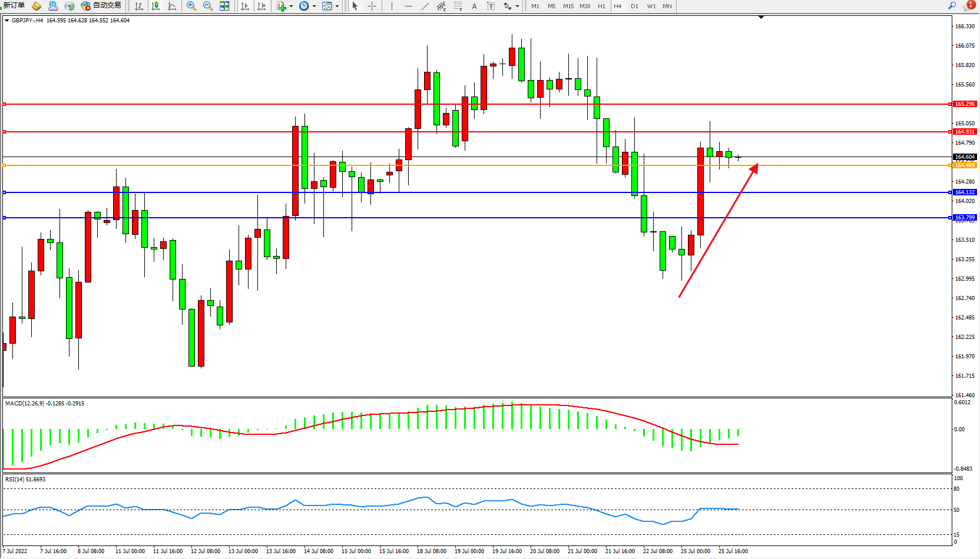This screenshot has width=980, height=559.
Task: Toggle candlestick chart display mode
Action: [x=155, y=6]
